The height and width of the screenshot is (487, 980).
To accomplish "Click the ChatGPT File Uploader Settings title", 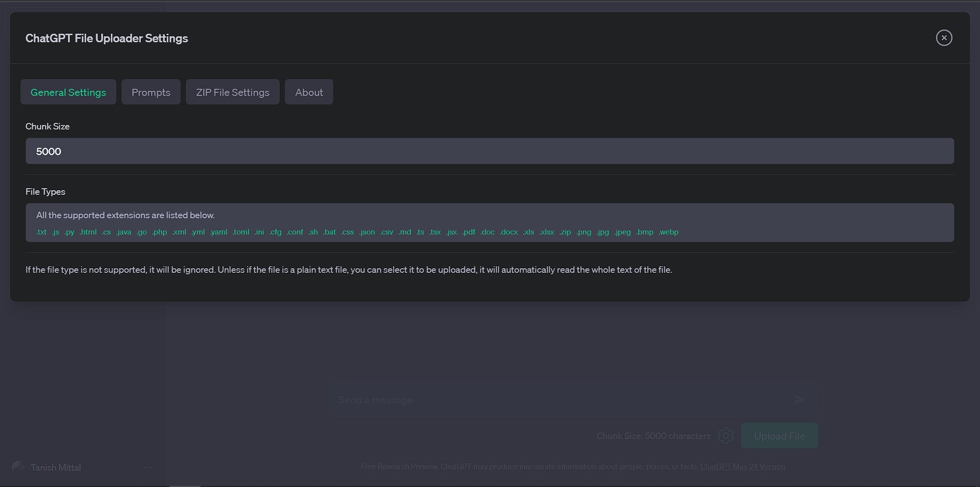I will [x=107, y=38].
